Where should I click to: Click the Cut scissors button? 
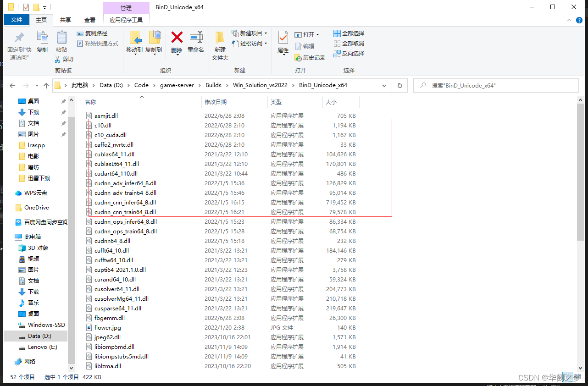tap(64, 59)
